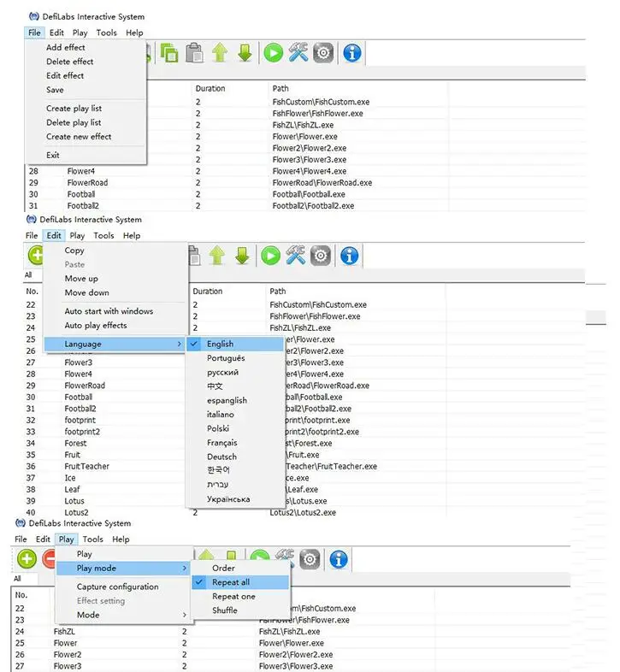Toggle Auto play effects option

pos(115,325)
